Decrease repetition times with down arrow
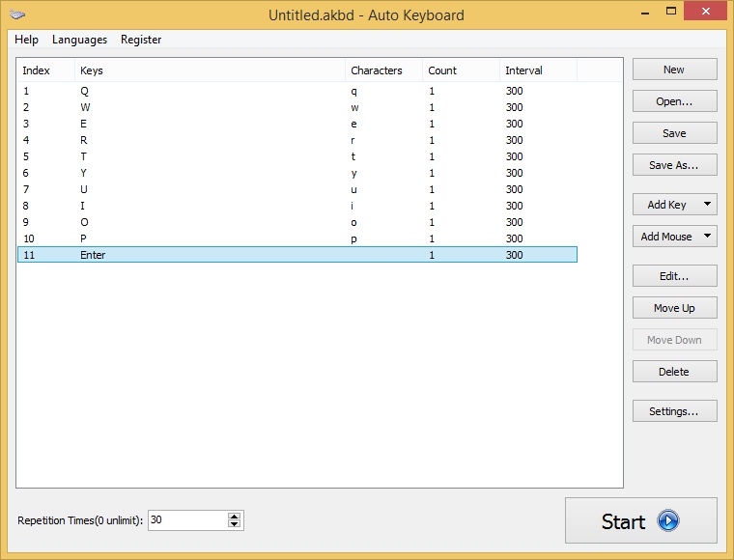 coord(234,524)
